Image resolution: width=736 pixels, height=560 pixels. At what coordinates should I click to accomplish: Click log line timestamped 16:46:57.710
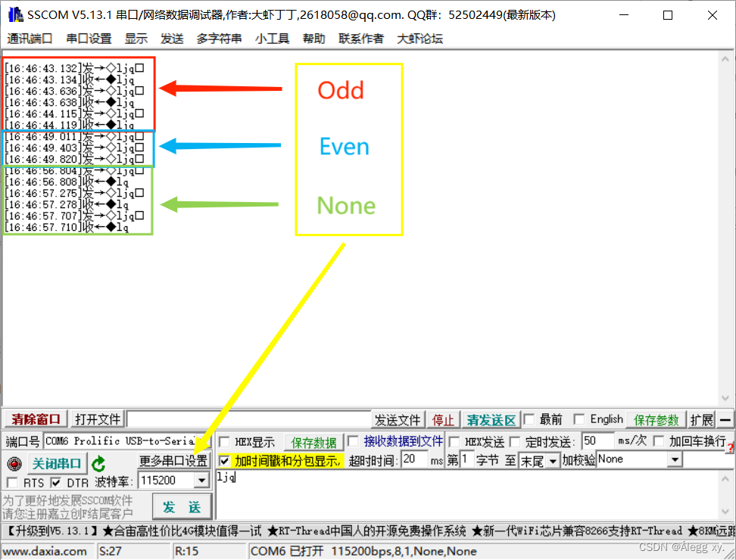click(x=67, y=227)
